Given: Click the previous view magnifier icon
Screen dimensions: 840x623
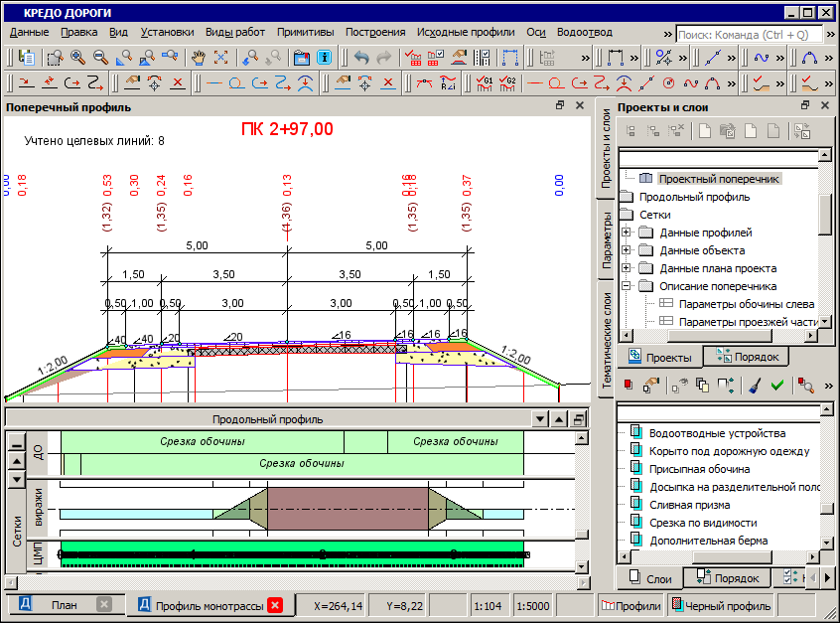Looking at the screenshot, I should click(x=249, y=58).
